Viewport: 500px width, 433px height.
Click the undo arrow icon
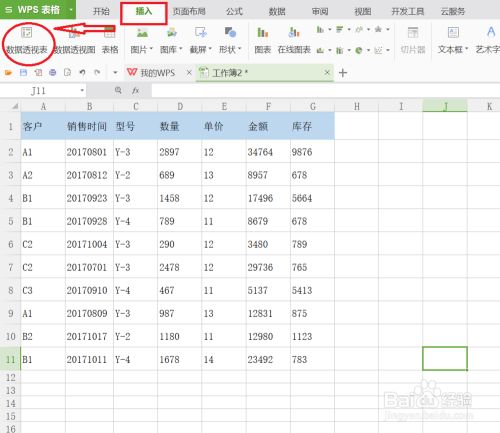82,72
